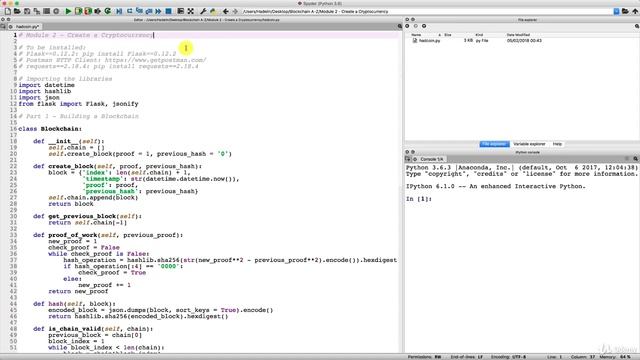Open the editor options search icon
This screenshot has width=640, height=360.
coord(400,26)
